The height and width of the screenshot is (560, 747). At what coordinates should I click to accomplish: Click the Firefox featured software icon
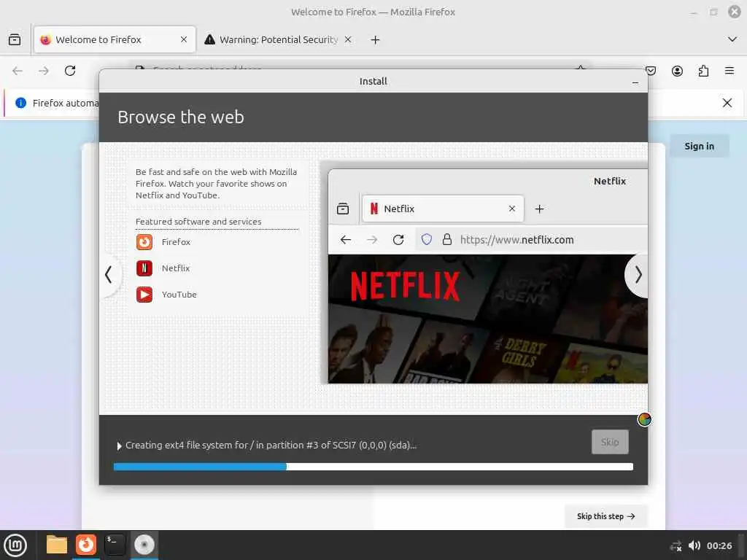click(x=144, y=242)
